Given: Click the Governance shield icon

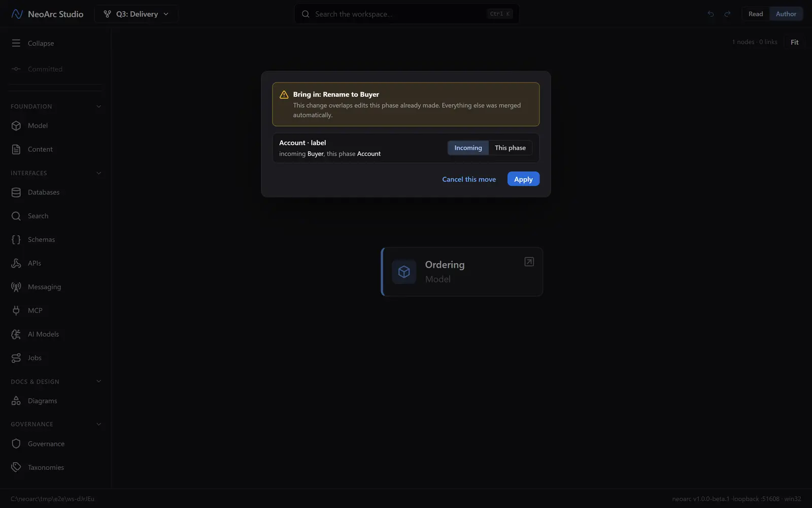Looking at the screenshot, I should coord(16,444).
